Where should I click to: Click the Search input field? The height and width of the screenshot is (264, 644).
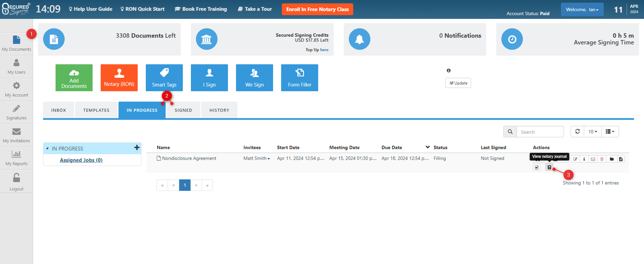point(540,132)
